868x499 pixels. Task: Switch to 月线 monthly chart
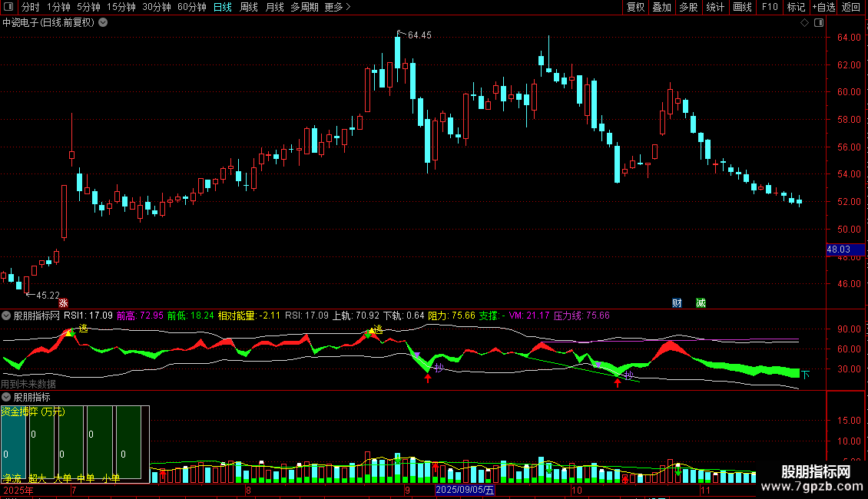[274, 7]
